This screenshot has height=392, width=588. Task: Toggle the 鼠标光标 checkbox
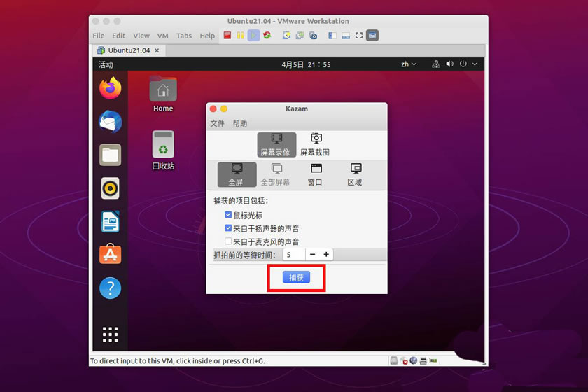click(x=228, y=215)
